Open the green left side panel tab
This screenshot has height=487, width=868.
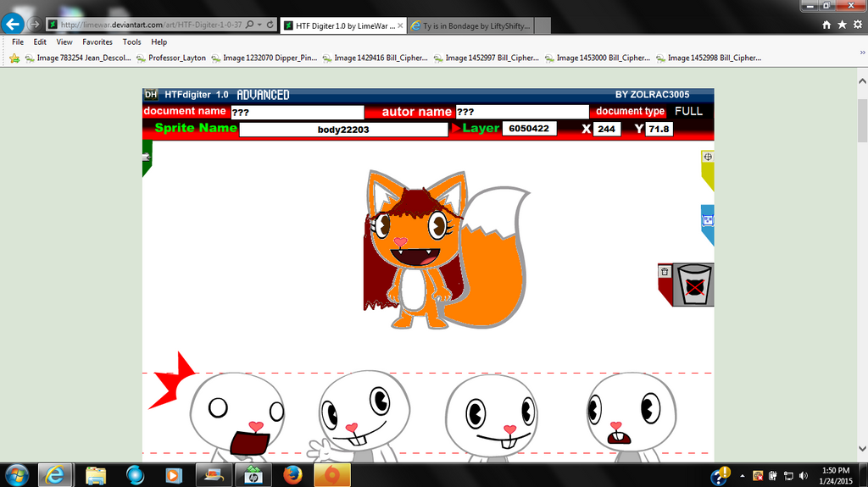tap(147, 158)
